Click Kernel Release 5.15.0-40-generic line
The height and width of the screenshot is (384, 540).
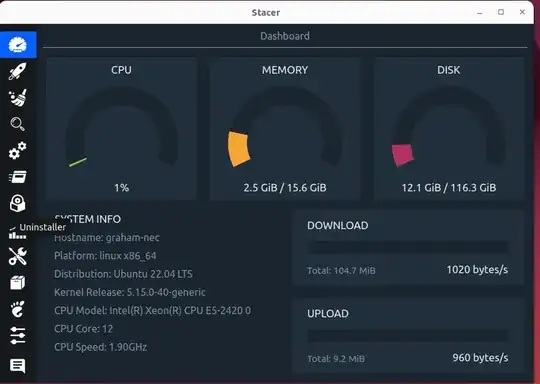coord(130,292)
